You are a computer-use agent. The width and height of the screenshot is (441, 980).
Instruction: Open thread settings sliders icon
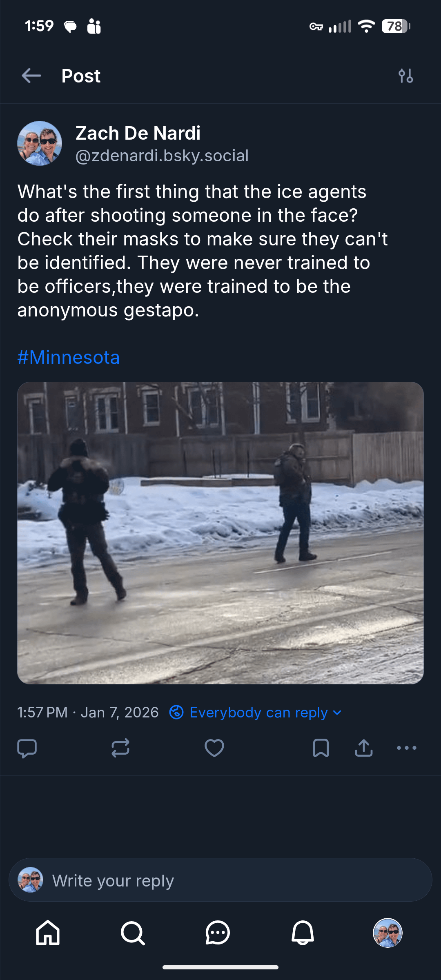[x=405, y=76]
